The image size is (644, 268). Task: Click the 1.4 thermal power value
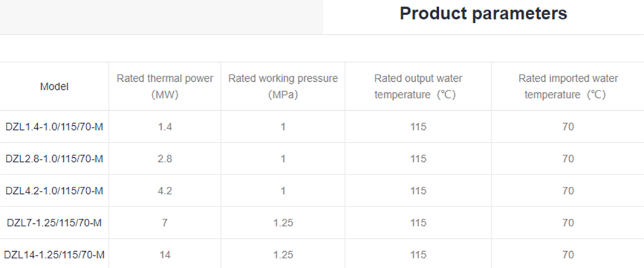point(165,126)
